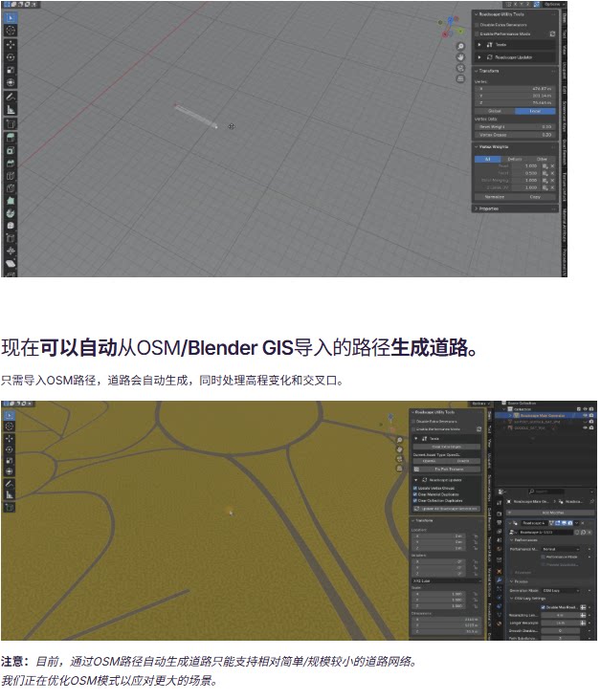Tick Enable Performance Mode in top panel
Image resolution: width=601 pixels, height=700 pixels.
coord(478,33)
